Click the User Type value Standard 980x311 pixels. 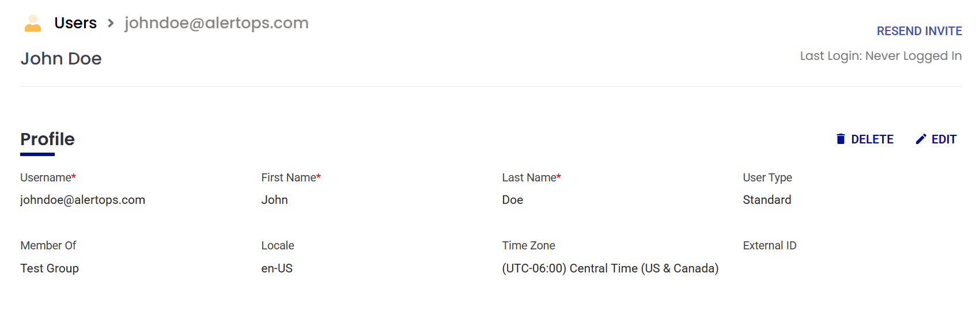(x=767, y=200)
